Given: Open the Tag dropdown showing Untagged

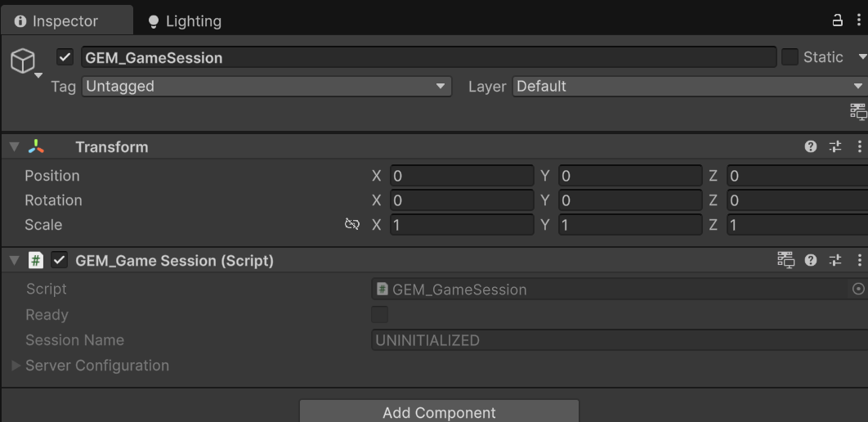Looking at the screenshot, I should tap(266, 86).
